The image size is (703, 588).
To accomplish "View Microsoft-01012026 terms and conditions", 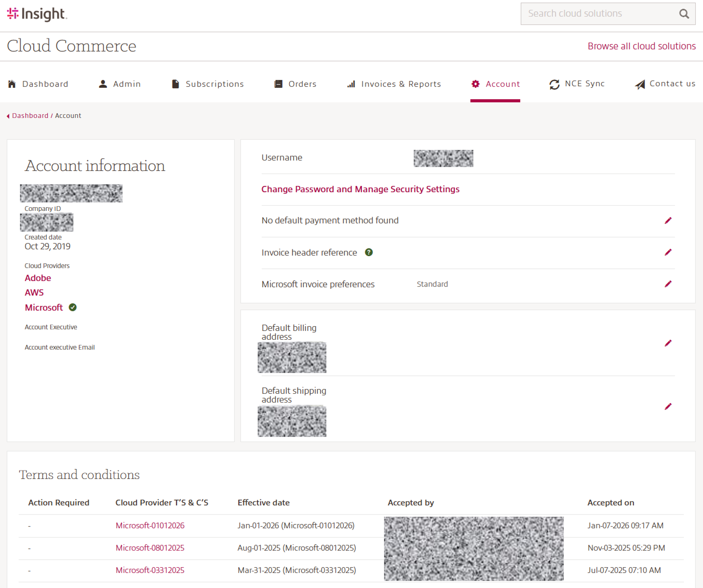I will pos(150,525).
